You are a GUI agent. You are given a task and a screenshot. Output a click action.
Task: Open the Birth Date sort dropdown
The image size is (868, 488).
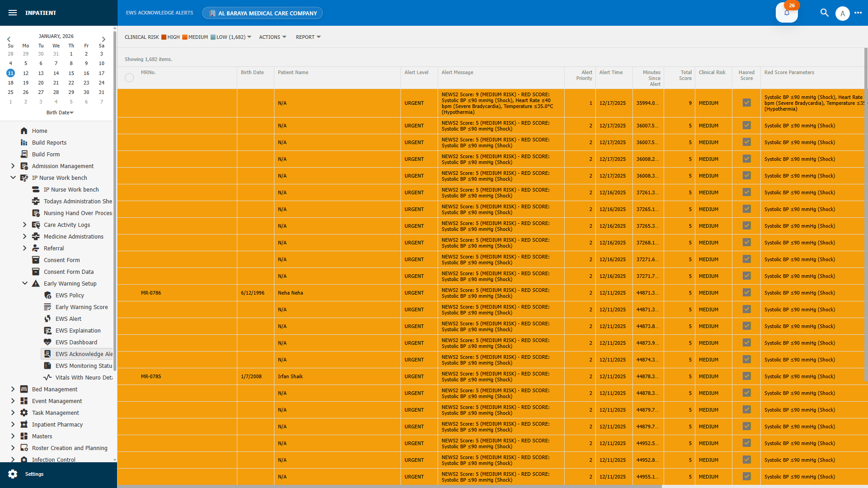click(x=60, y=113)
